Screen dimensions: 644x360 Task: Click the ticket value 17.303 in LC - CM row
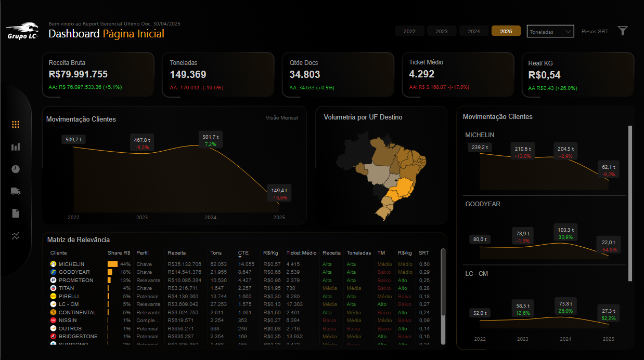(294, 304)
